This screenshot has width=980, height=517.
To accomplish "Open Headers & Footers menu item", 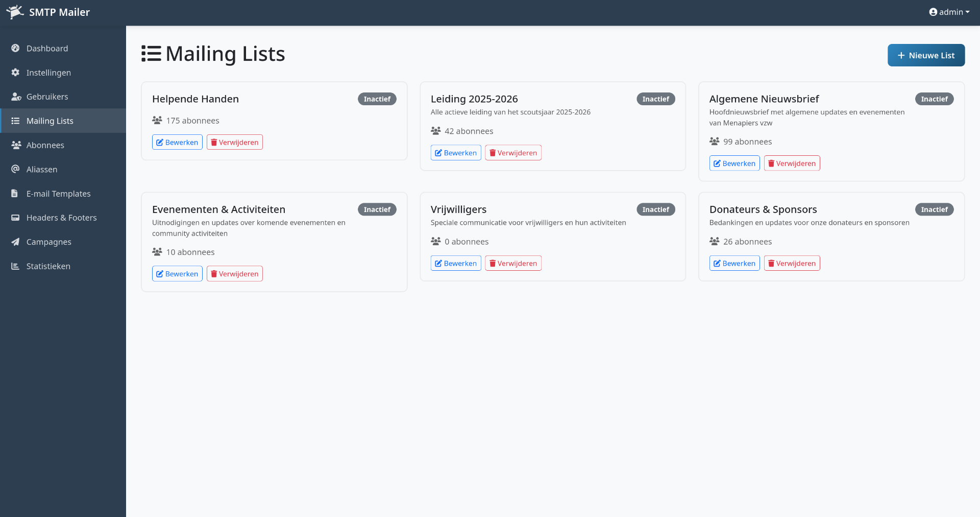I will tap(61, 218).
